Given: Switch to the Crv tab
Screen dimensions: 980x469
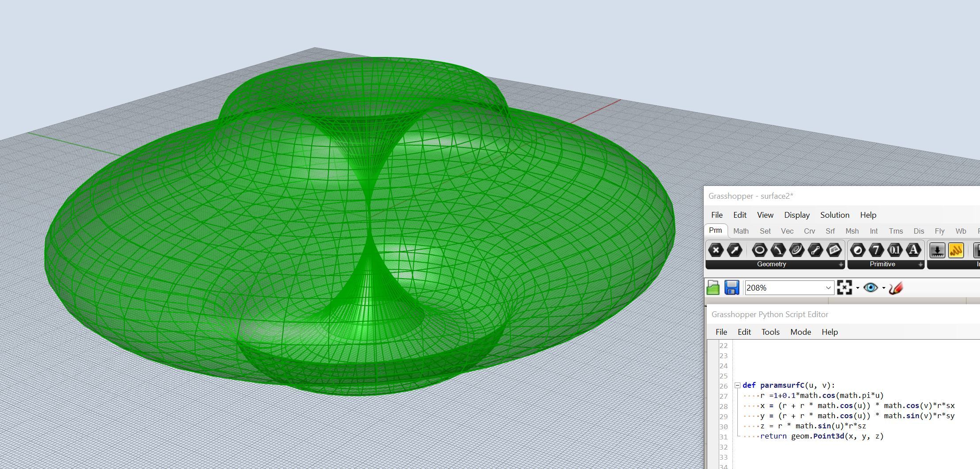Looking at the screenshot, I should pos(809,231).
